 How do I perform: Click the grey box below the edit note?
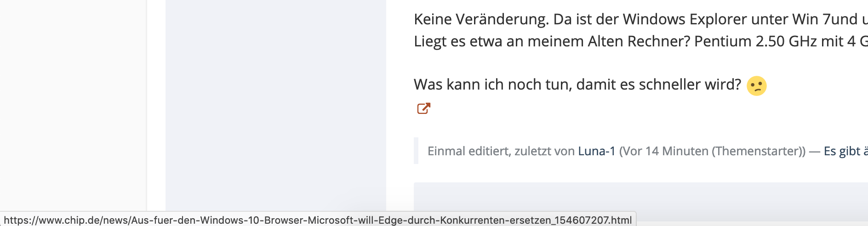pos(639,202)
